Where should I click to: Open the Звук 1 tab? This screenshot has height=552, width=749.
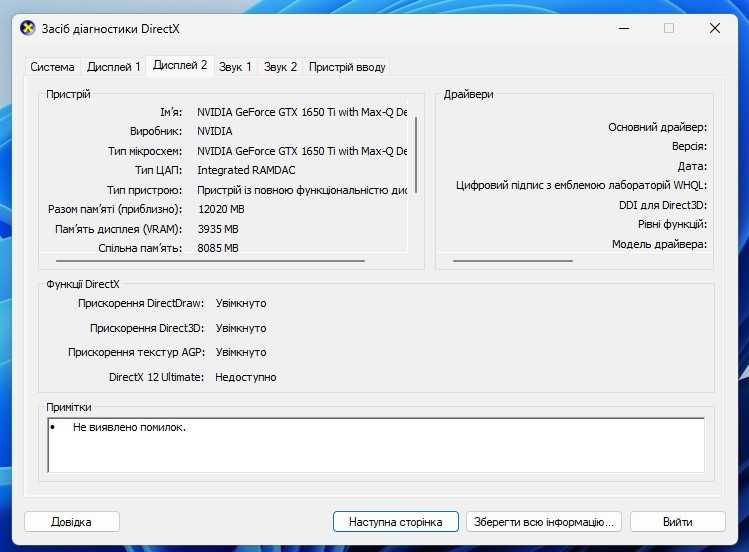point(235,67)
